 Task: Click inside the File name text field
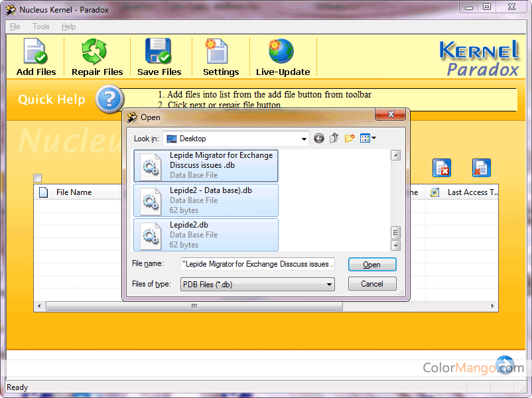point(257,264)
